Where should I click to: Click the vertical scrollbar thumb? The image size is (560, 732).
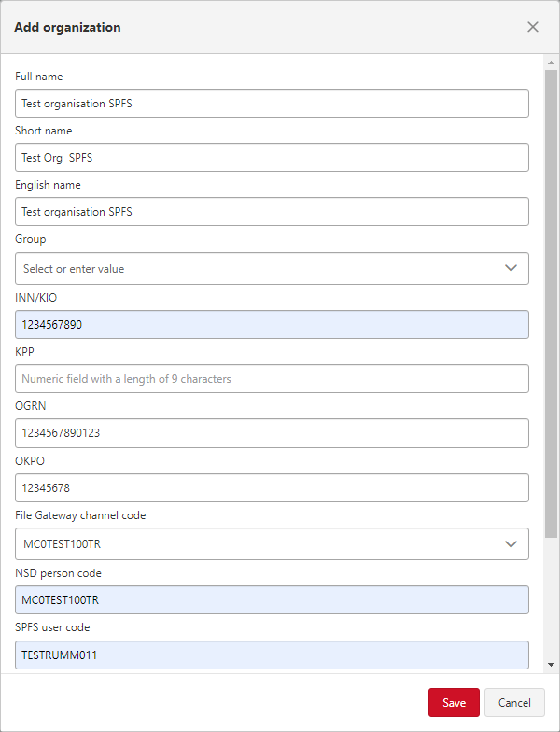click(x=551, y=303)
